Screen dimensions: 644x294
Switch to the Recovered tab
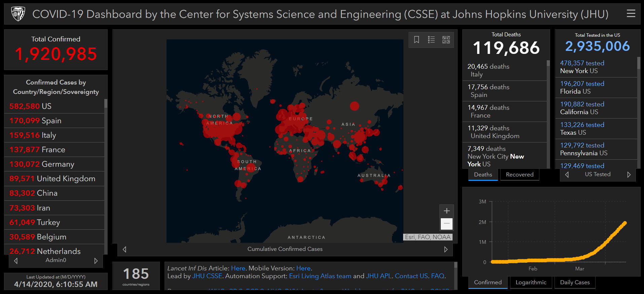520,175
